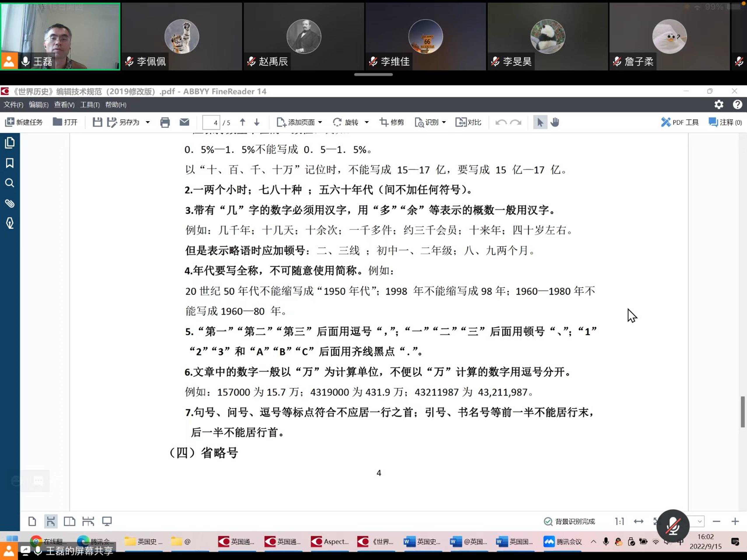Zoom in with plus button

735,521
